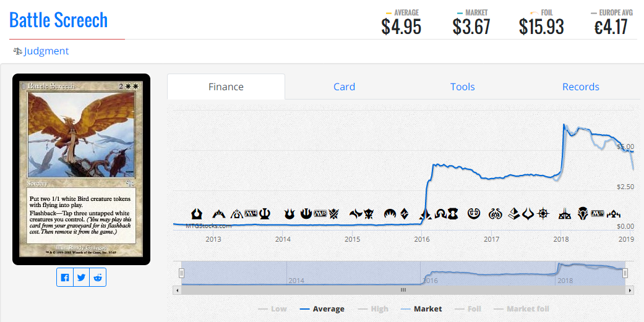This screenshot has width=644, height=322.
Task: Click the €4.17 Europe average price
Action: pos(611,27)
